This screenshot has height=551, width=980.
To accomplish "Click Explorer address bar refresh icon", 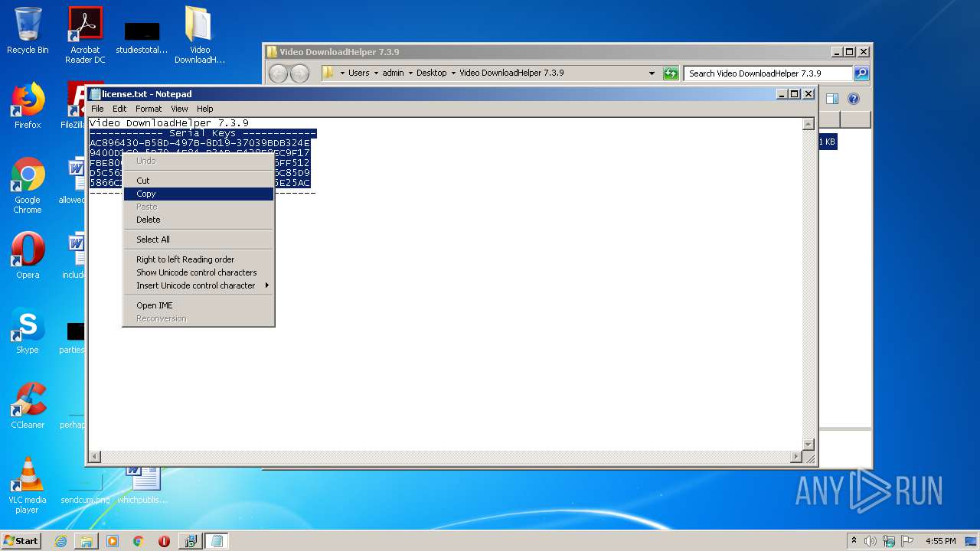I will (x=671, y=73).
